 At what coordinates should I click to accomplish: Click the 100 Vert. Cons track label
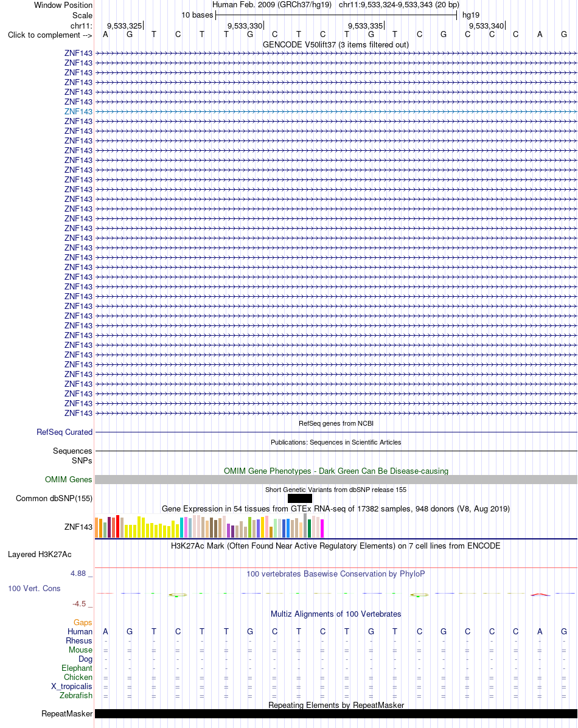coord(34,588)
